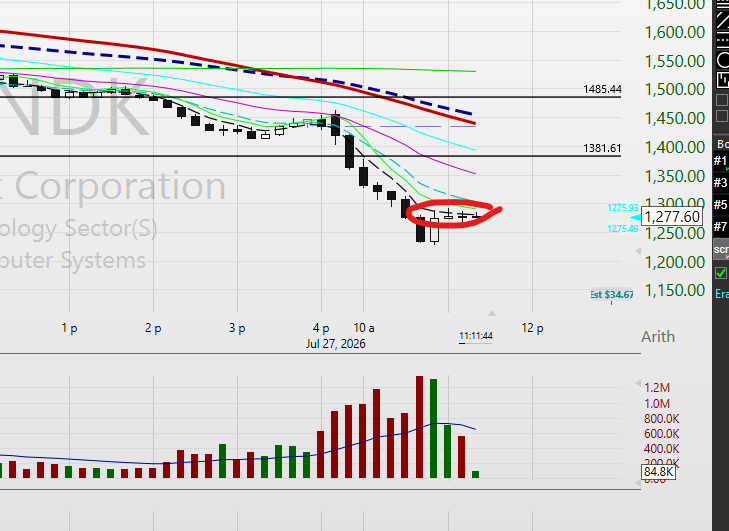This screenshot has width=729, height=531.
Task: Click the 800.0K volume axis label
Action: [x=662, y=419]
